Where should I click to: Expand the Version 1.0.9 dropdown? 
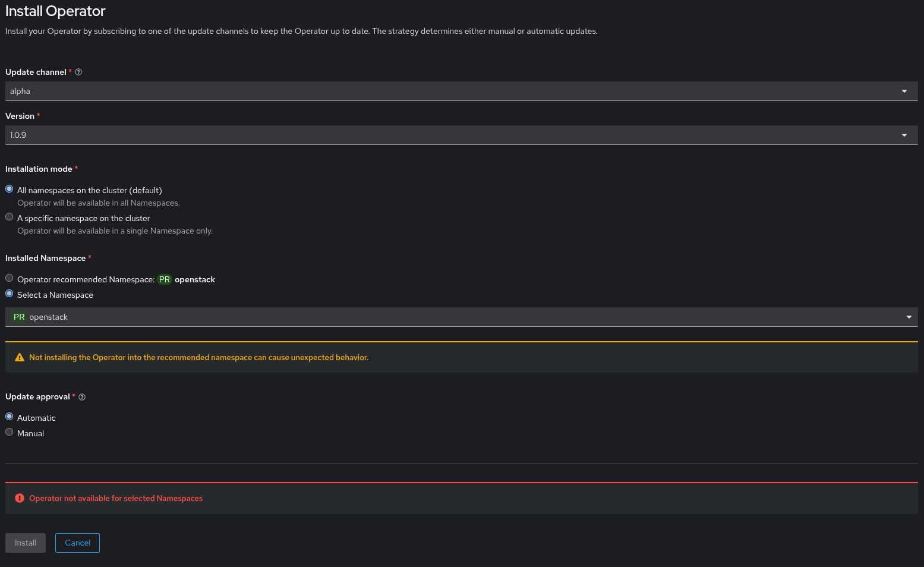point(461,136)
